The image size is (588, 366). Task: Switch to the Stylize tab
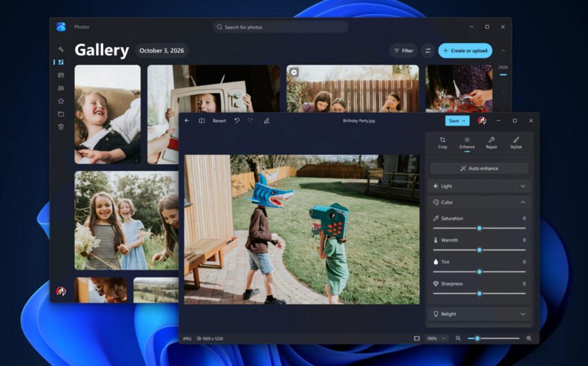[516, 143]
